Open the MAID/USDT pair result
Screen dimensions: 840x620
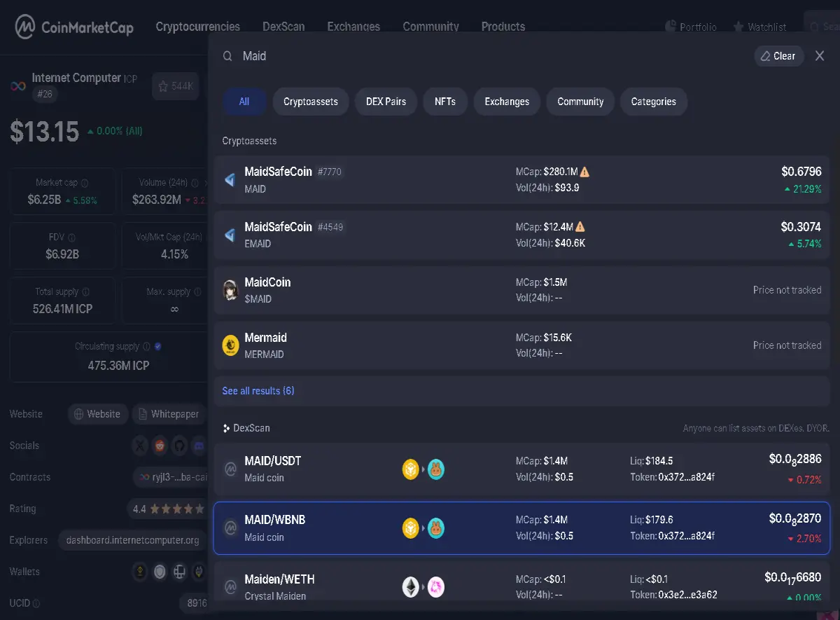point(522,469)
